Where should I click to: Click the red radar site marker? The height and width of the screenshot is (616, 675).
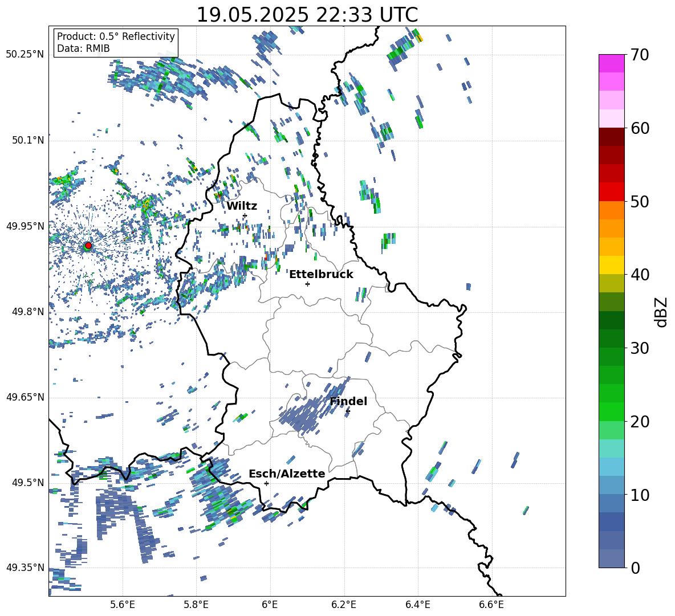[x=88, y=246]
